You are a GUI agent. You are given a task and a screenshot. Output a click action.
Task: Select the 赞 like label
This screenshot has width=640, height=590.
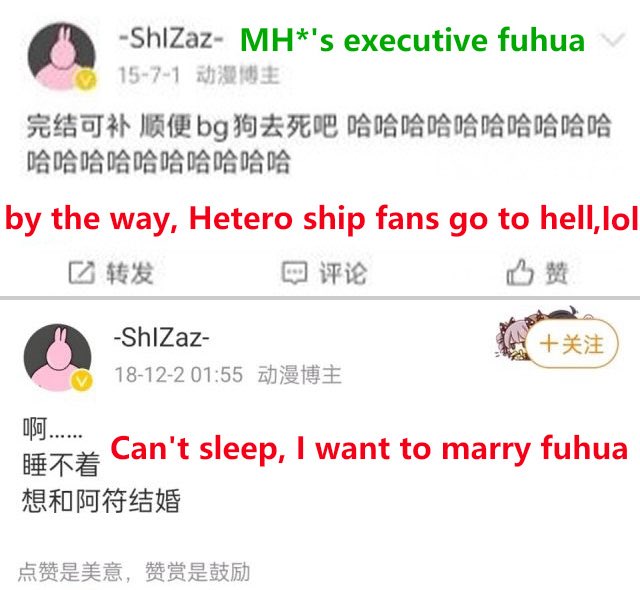tap(557, 273)
